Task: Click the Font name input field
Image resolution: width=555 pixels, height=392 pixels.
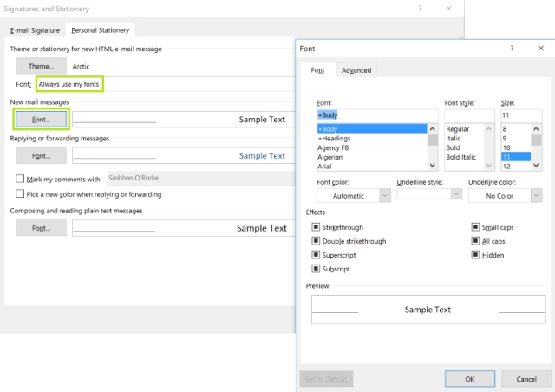Action: (x=376, y=115)
